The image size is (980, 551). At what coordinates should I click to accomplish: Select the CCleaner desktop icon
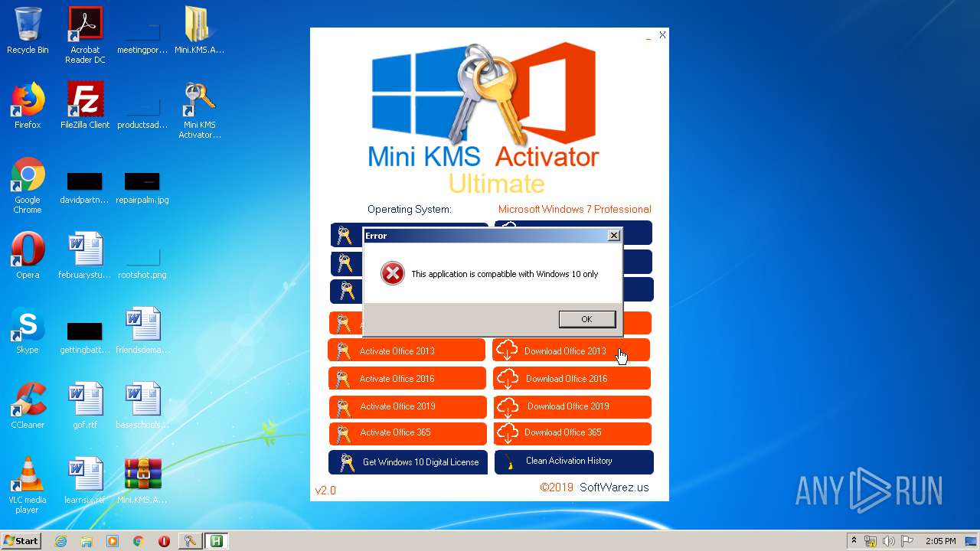28,406
